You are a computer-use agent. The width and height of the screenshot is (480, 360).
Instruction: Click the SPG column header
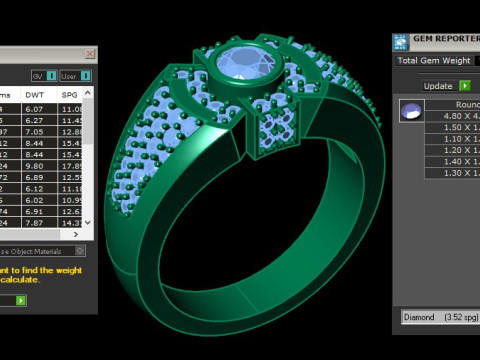pos(70,95)
